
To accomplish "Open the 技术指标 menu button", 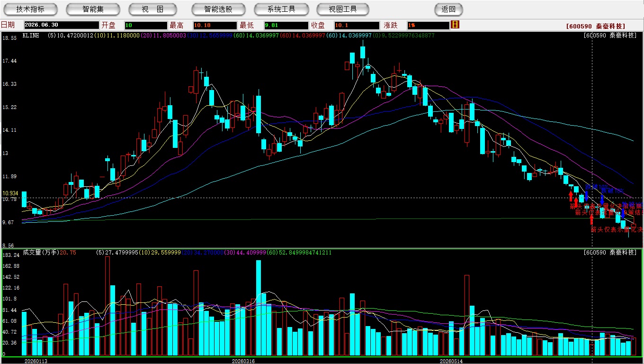I will coord(30,9).
